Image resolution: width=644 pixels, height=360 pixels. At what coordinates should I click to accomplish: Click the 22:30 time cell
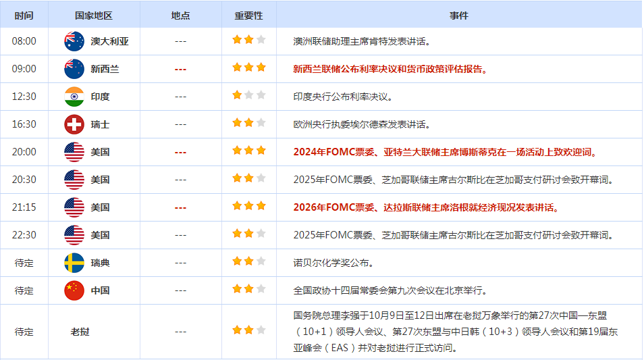[x=24, y=235]
